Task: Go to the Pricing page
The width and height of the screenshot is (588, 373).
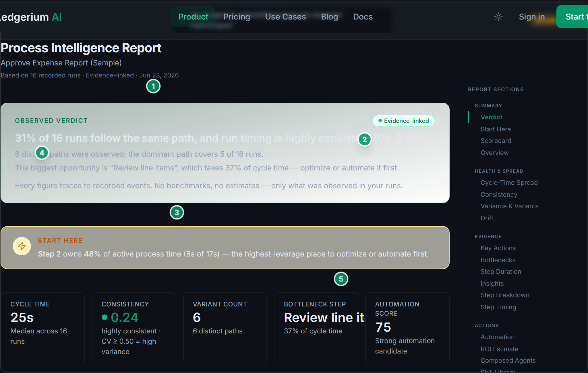Action: [x=237, y=17]
